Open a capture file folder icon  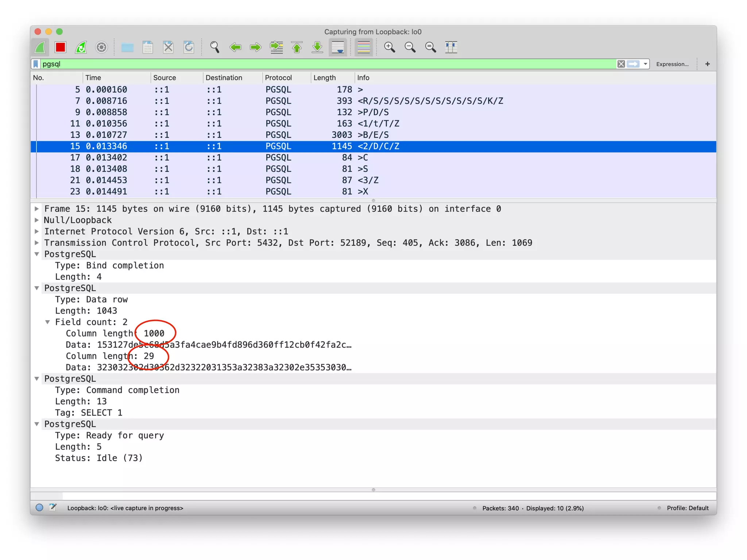coord(127,47)
